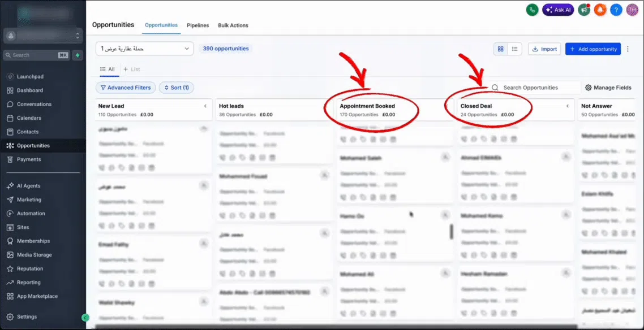Select Opportunities in the sidebar
The height and width of the screenshot is (330, 644).
42,146
